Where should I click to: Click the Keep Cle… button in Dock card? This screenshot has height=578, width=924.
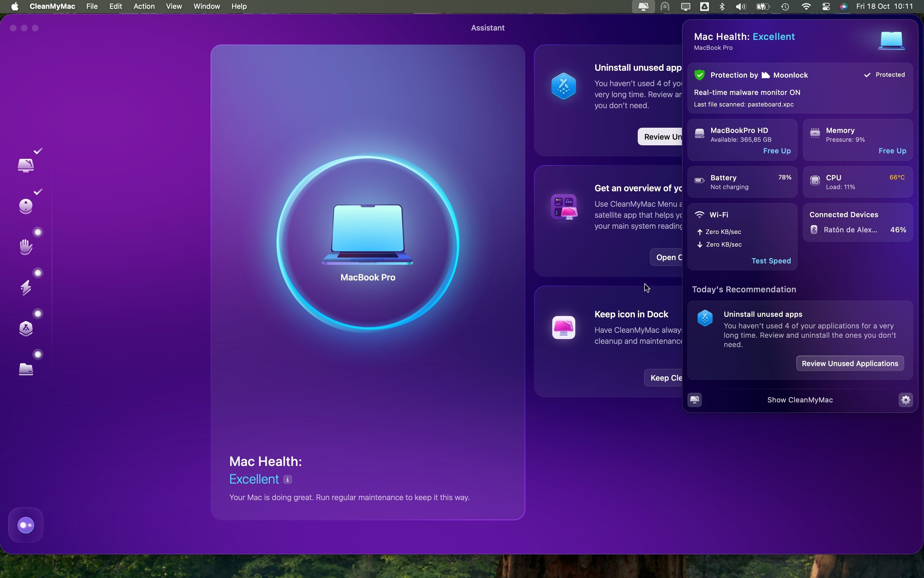[664, 378]
